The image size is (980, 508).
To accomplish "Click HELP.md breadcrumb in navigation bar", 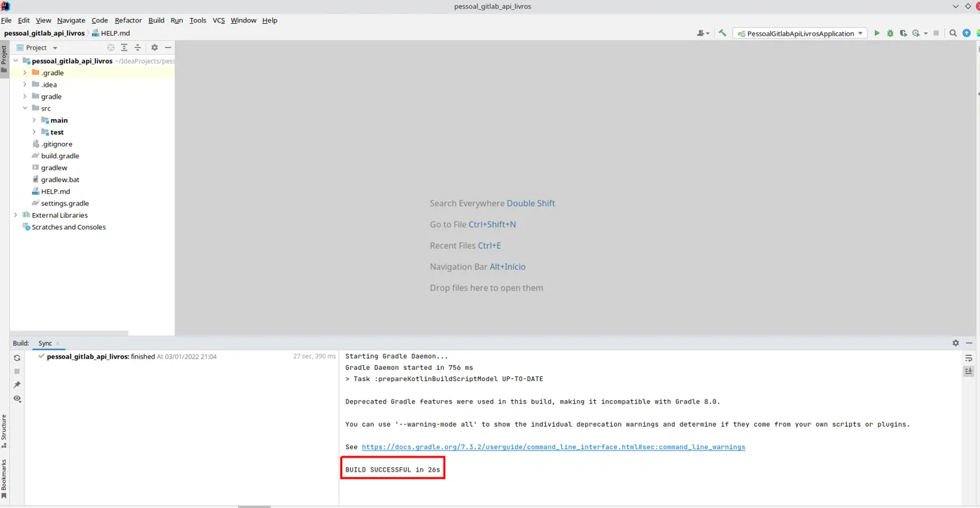I will coord(111,33).
